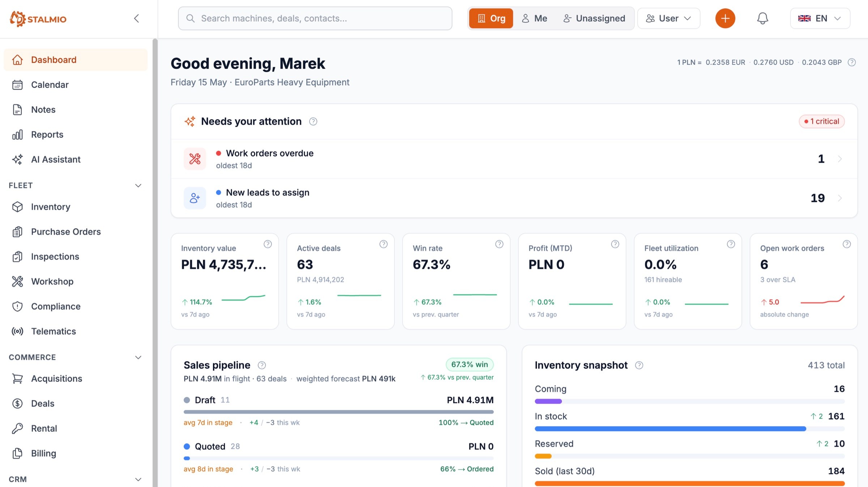Click 'Sold (last 30d)' label
Viewport: 868px width, 487px height.
565,471
